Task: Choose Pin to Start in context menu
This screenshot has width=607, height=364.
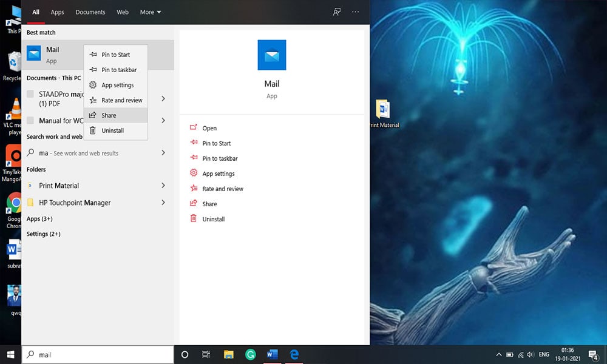Action: (116, 55)
